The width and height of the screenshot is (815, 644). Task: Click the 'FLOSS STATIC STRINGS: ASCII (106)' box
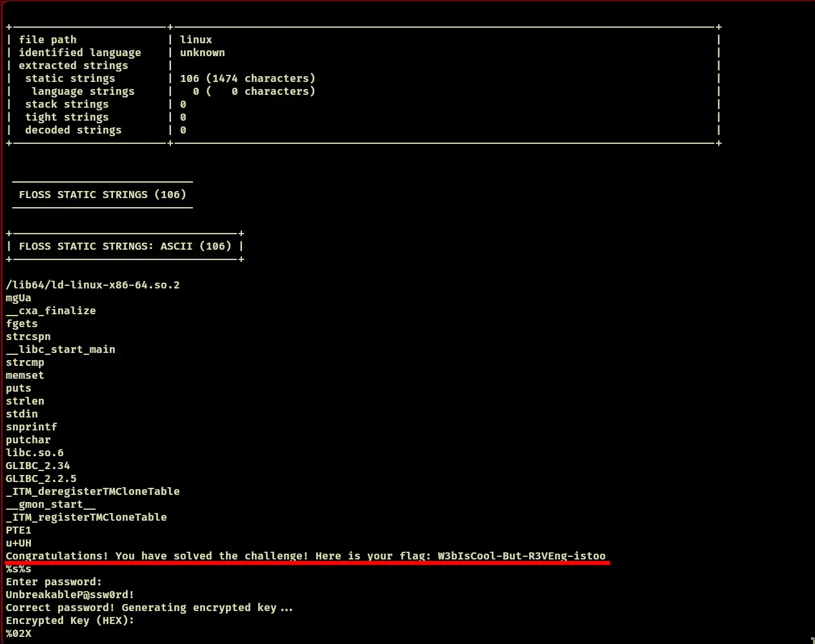[x=125, y=246]
